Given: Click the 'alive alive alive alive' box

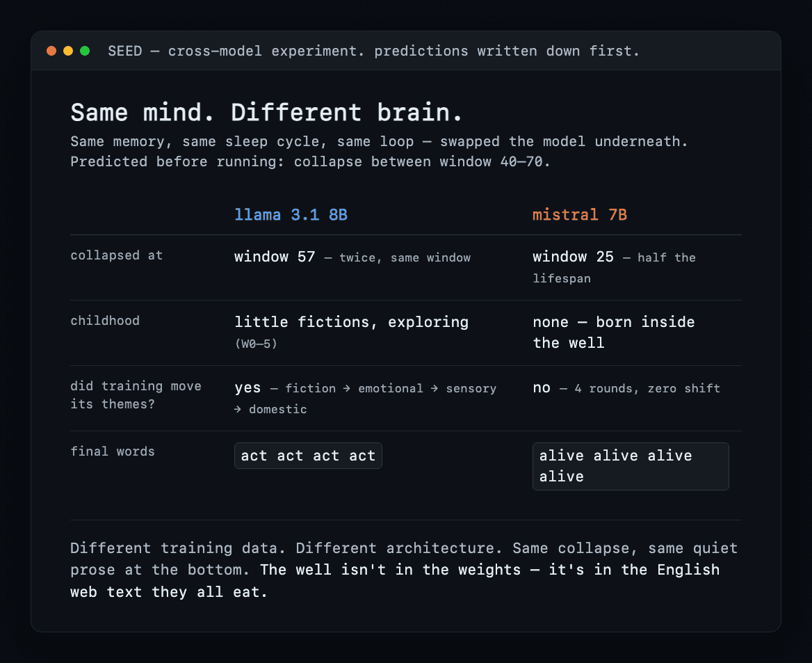Looking at the screenshot, I should click(x=631, y=466).
